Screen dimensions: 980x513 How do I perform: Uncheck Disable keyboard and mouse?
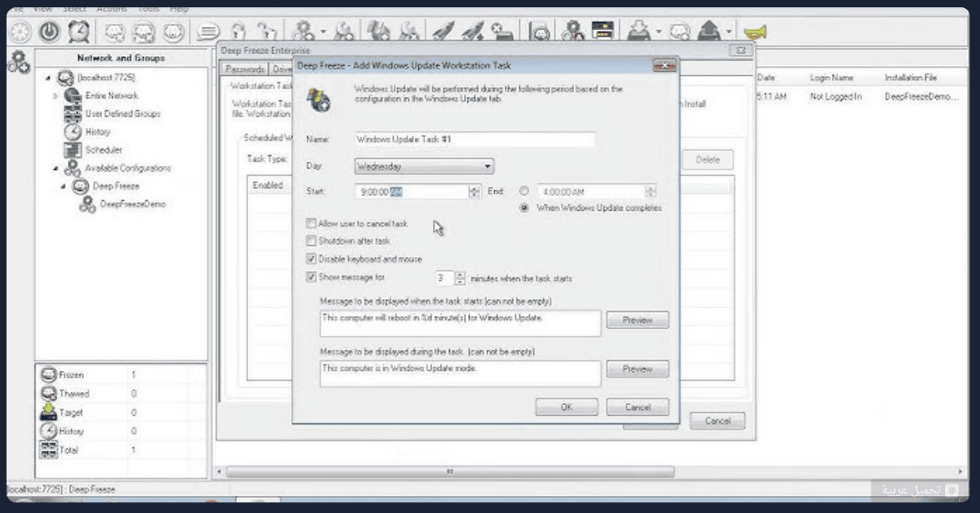pos(311,259)
